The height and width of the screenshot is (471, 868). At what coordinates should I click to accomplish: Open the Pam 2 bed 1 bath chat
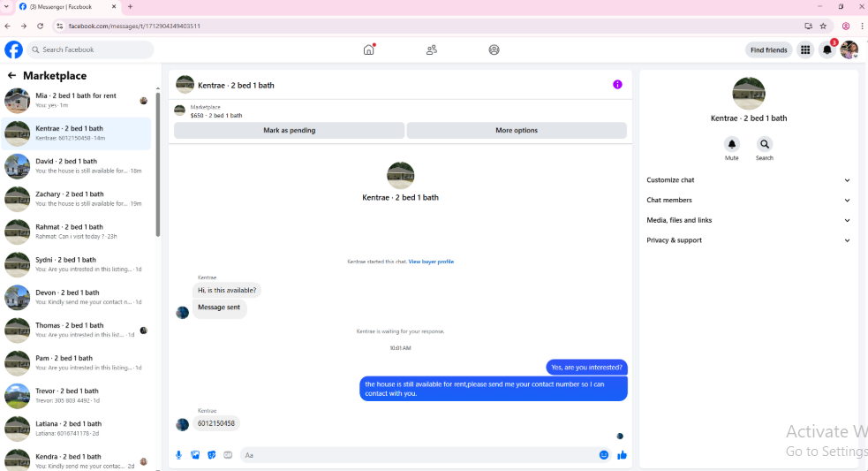[x=77, y=363]
